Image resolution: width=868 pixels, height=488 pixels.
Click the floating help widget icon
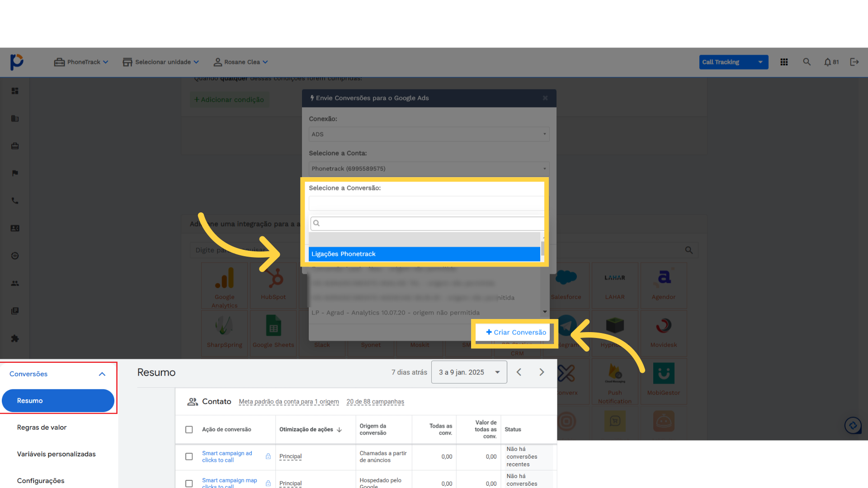pos(853,425)
